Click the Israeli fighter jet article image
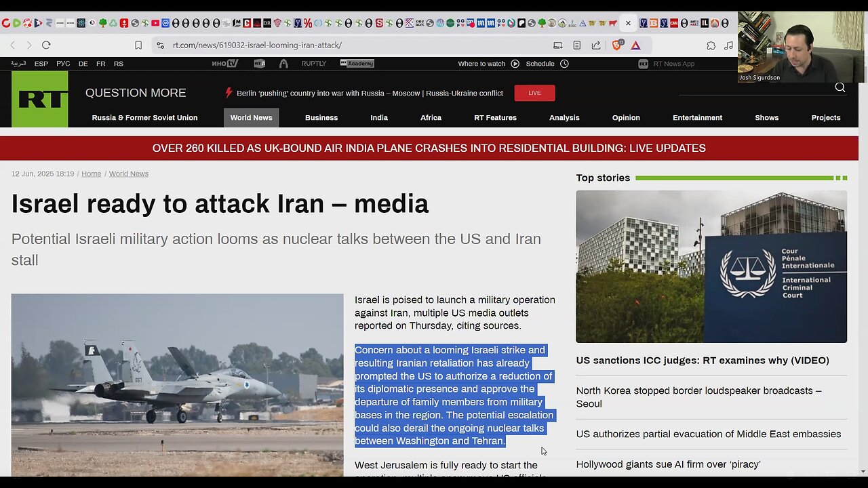 pos(177,385)
